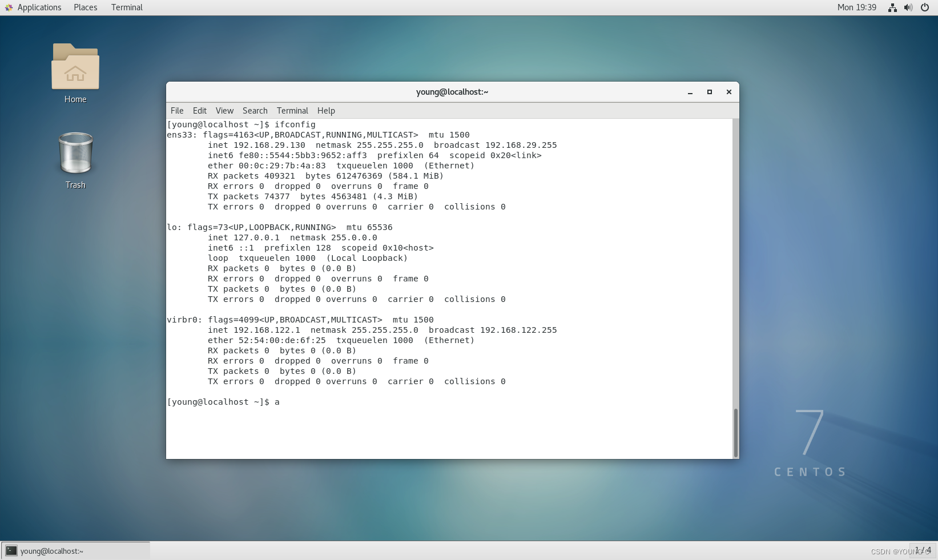Screen dimensions: 938x560
Task: Open the Search menu in the terminal
Action: pyautogui.click(x=255, y=110)
